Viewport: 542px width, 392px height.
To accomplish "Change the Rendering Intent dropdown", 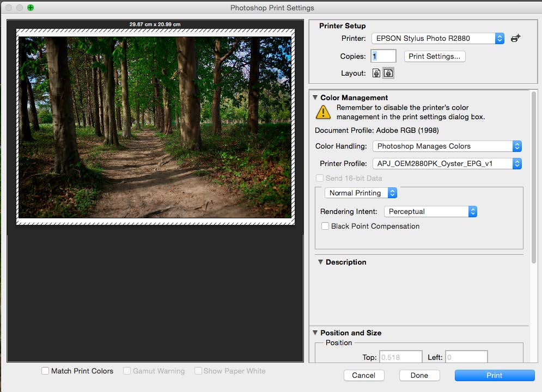I will tap(430, 211).
